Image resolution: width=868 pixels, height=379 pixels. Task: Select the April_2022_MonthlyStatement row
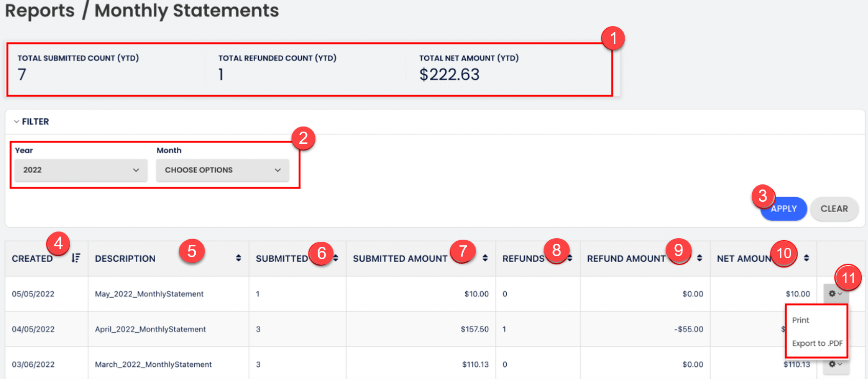point(150,329)
